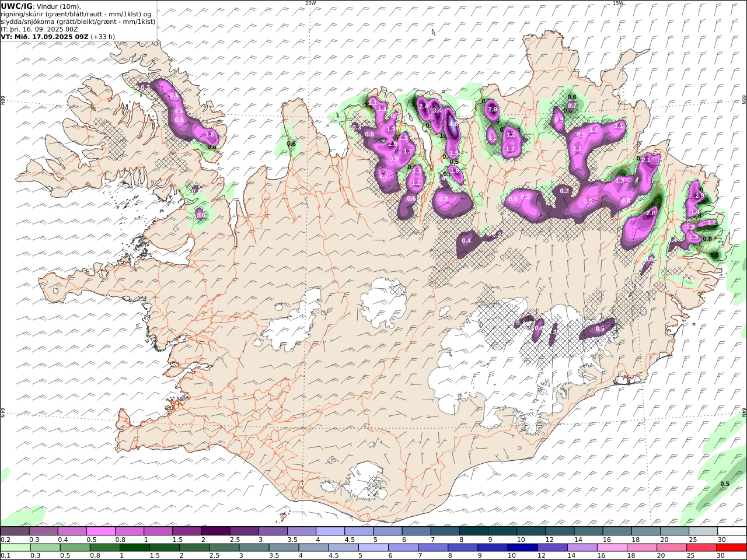Click snow legend swatch between 6 and 7

pyautogui.click(x=416, y=531)
